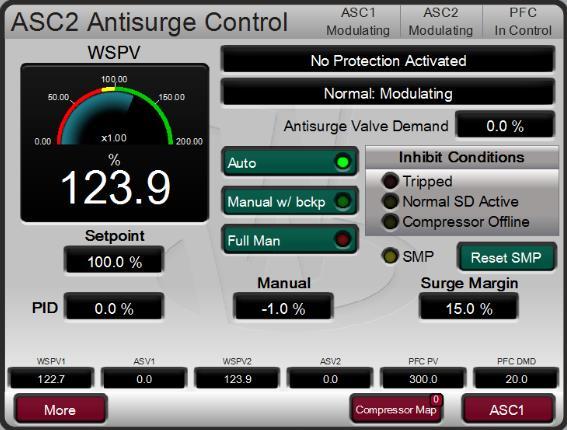
Task: Click the PFC PV value 300.0
Action: [x=423, y=379]
